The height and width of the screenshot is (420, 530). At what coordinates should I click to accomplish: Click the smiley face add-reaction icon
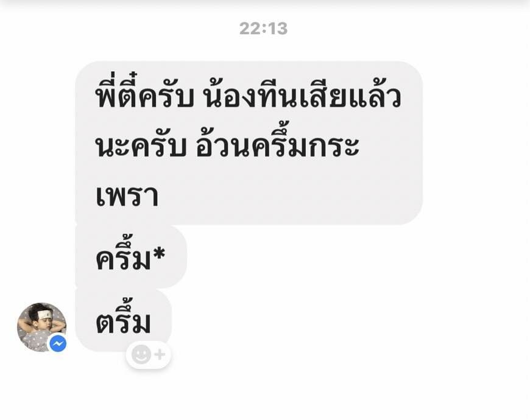[x=141, y=354]
